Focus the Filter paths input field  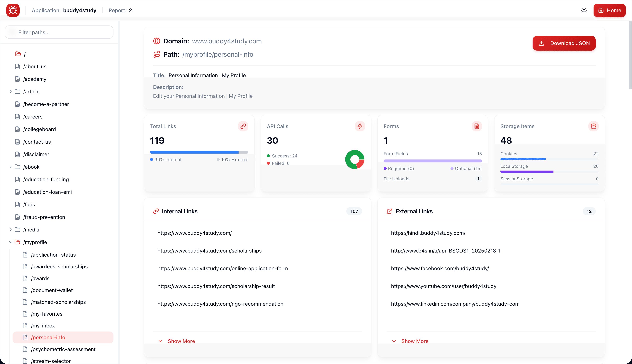[59, 32]
